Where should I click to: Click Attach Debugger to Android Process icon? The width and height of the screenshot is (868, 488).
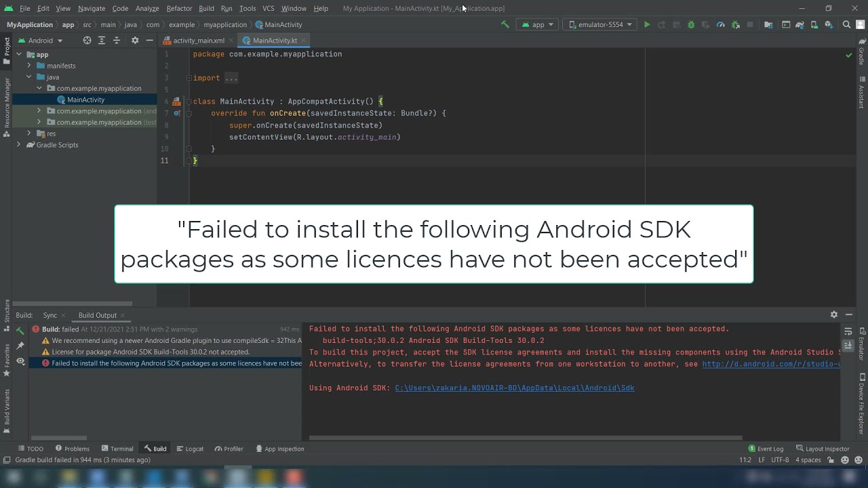735,24
